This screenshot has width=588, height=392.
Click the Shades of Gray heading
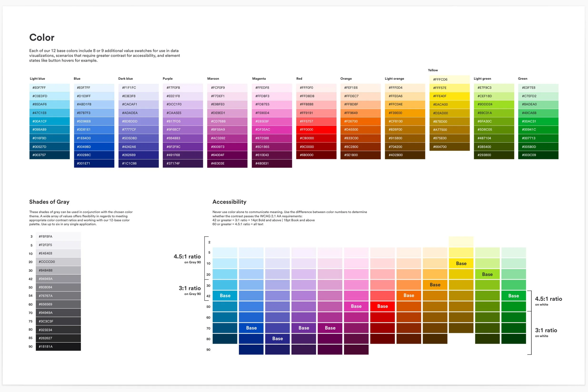[49, 202]
